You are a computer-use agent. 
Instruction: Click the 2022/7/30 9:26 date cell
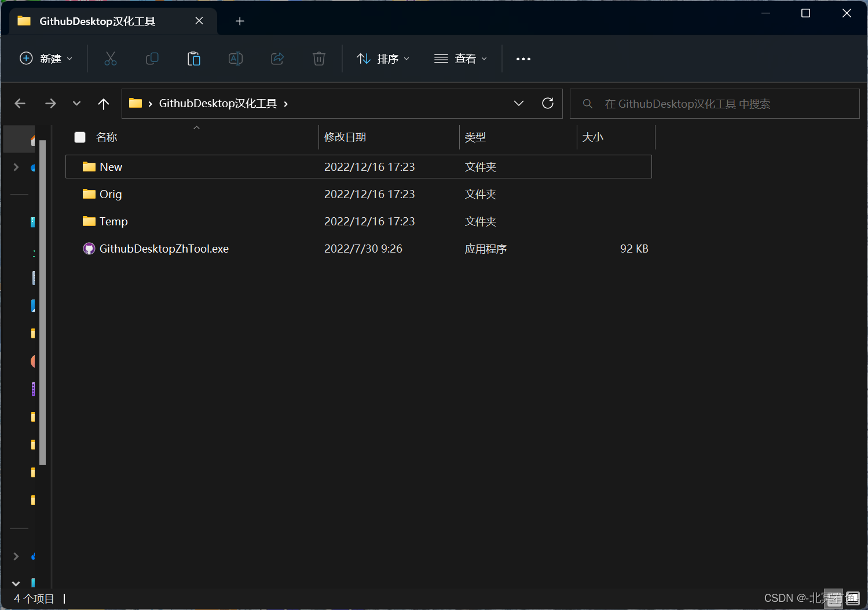363,249
